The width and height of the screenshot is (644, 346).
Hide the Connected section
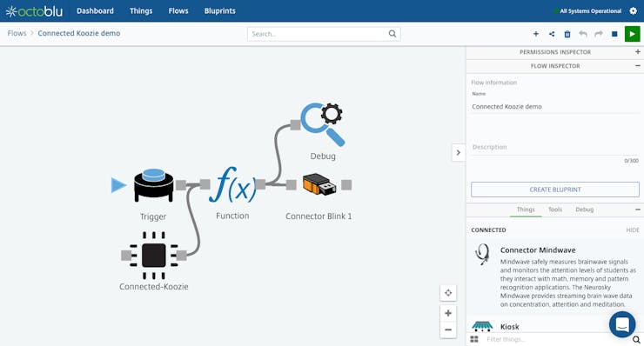pos(633,230)
